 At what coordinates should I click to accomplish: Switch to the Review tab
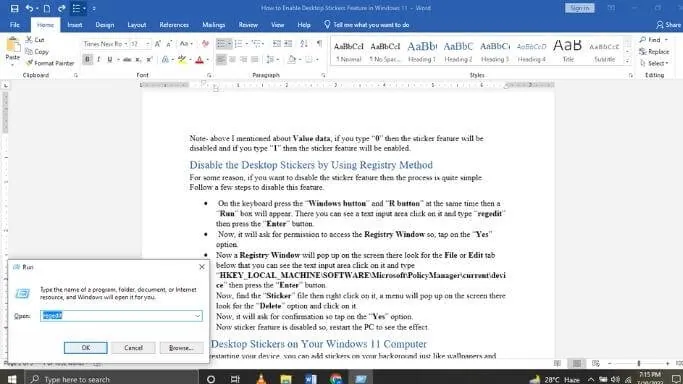tap(248, 25)
